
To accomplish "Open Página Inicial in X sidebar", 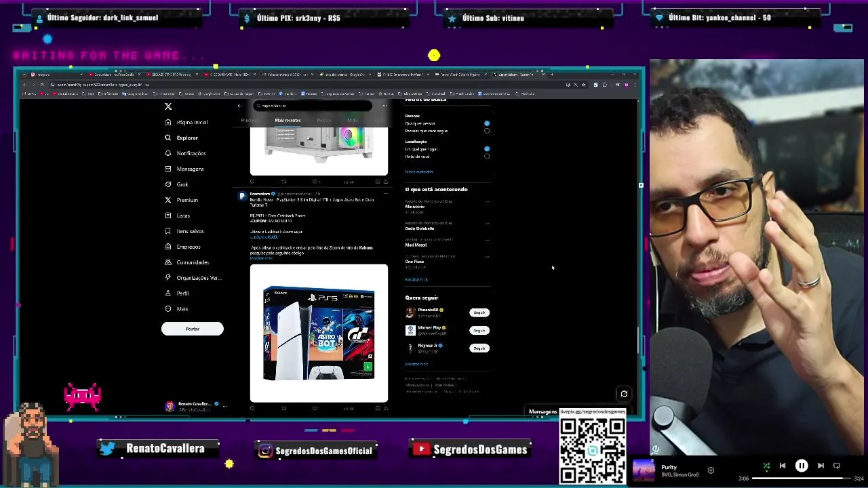I will tap(187, 122).
